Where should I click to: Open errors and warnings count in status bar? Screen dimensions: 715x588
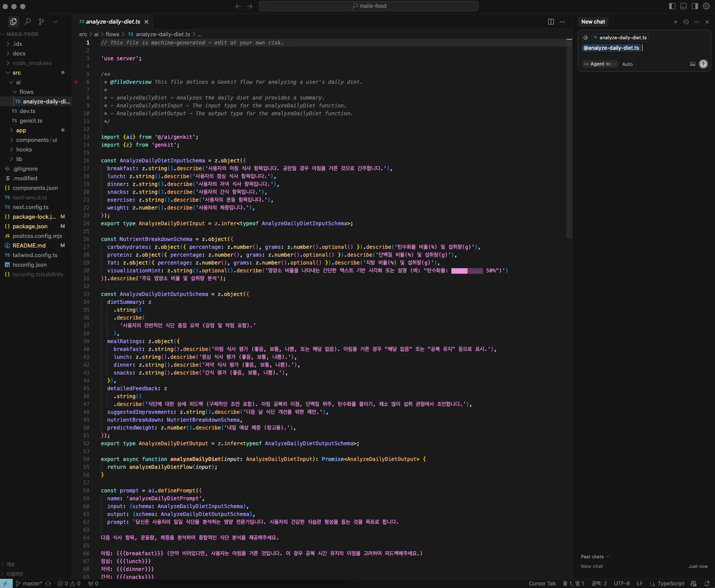pos(69,584)
